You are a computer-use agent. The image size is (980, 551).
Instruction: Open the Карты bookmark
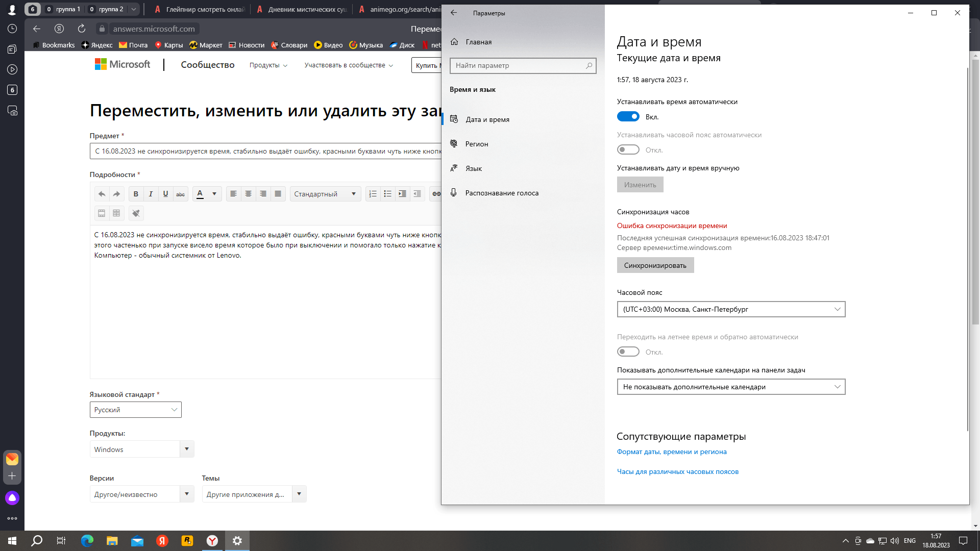tap(169, 45)
